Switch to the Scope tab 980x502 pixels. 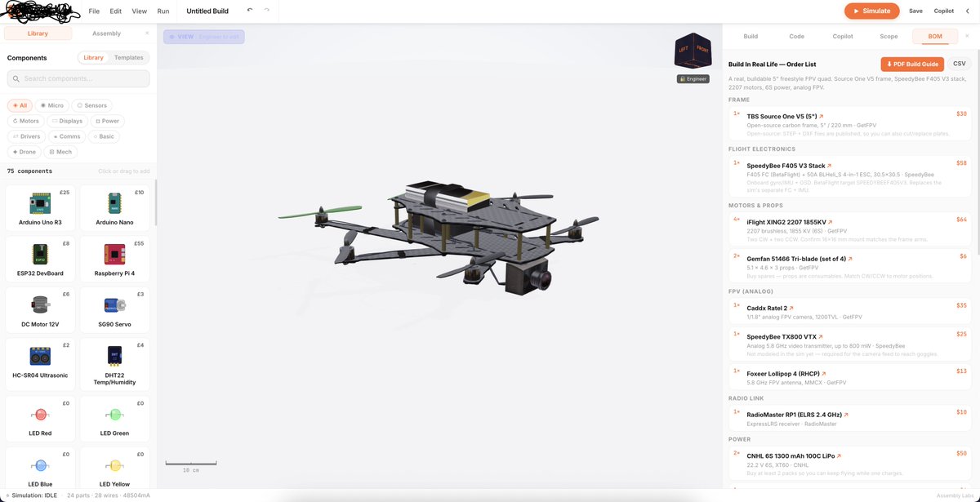[x=889, y=37]
